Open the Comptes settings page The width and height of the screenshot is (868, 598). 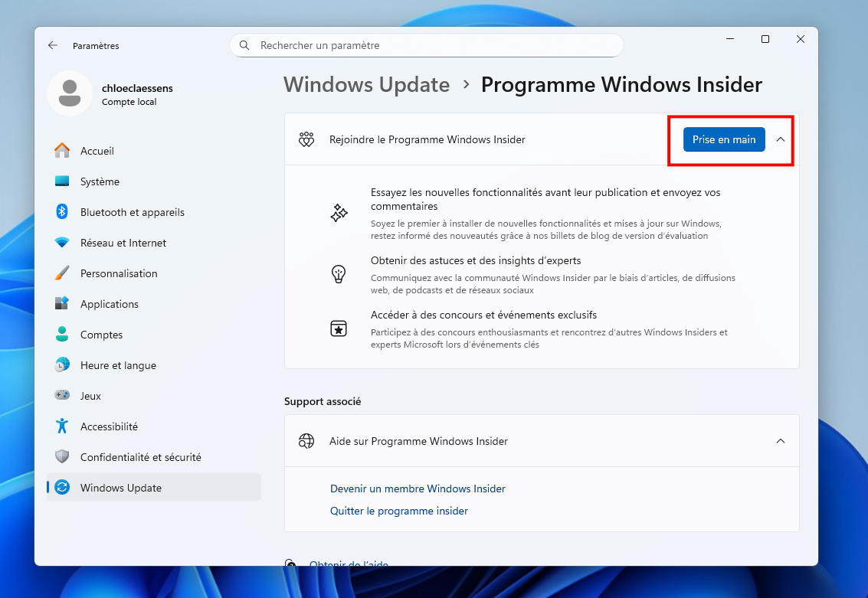(x=101, y=335)
